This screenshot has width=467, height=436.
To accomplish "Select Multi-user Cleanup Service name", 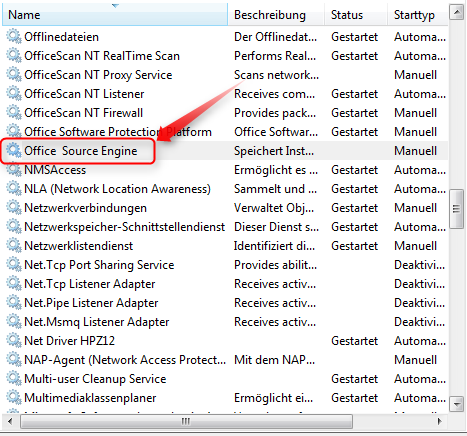I will 95,379.
